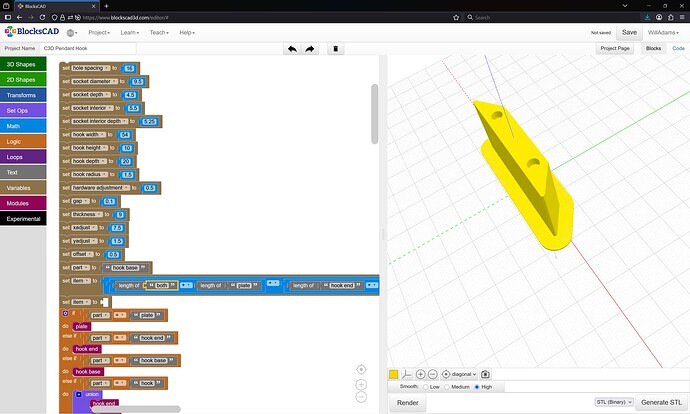690x414 pixels.
Task: Click the undo arrow button
Action: tap(291, 48)
